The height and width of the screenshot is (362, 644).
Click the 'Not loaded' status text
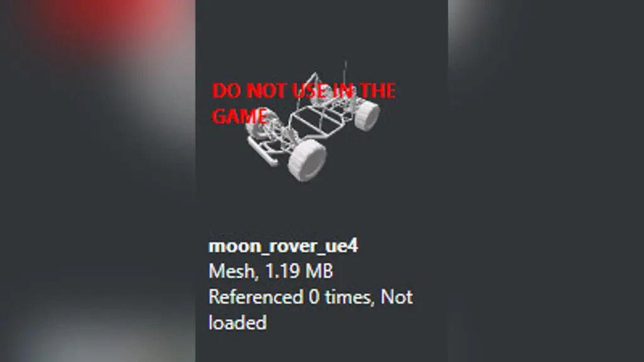[311, 309]
